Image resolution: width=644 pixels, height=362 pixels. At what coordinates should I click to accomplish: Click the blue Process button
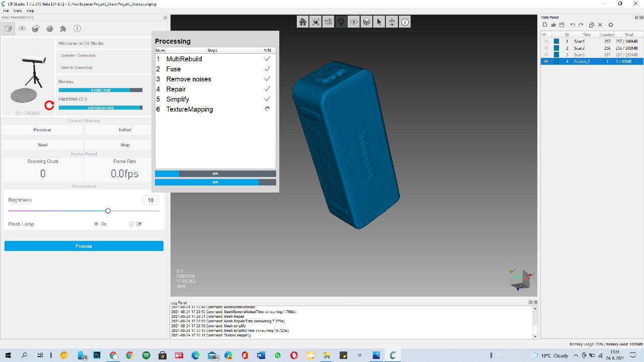[84, 246]
